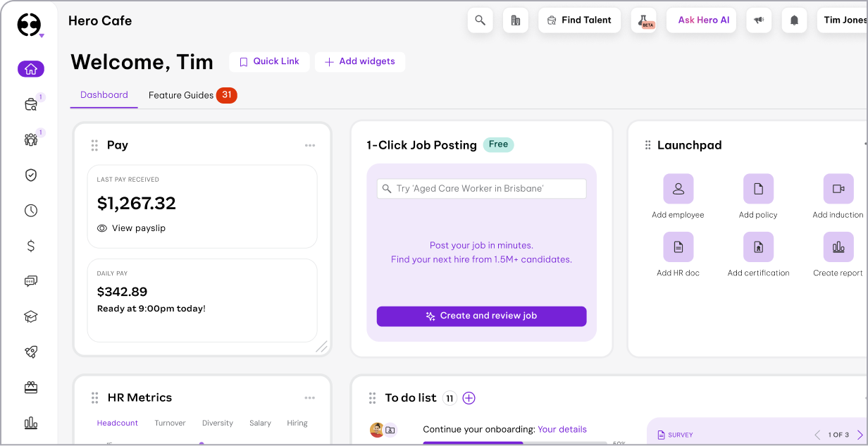Open the beta lab flask icon
868x446 pixels.
(643, 20)
